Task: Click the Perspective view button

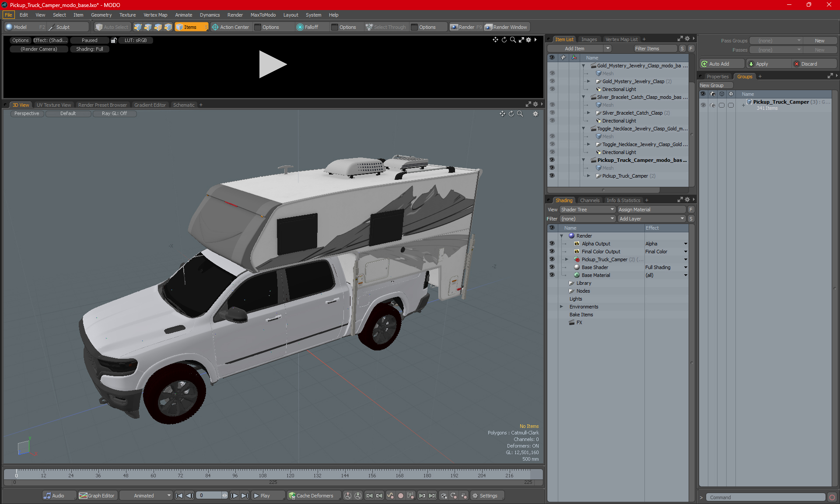Action: (x=27, y=113)
